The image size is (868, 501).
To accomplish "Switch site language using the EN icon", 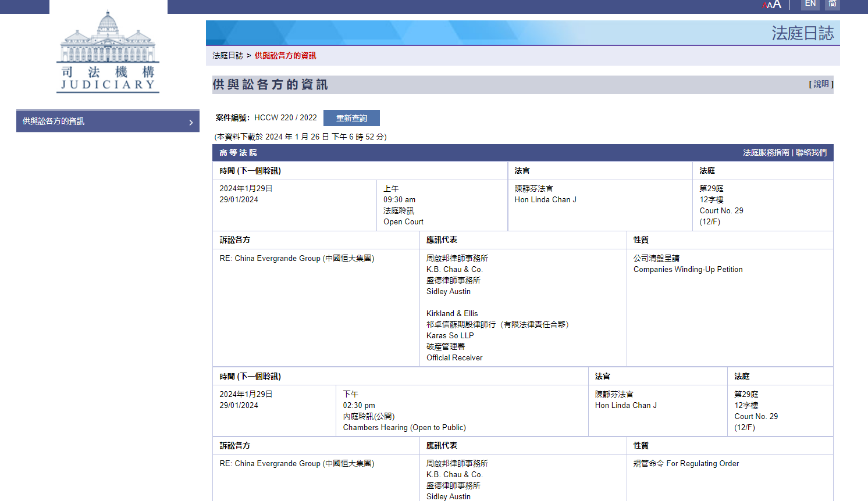I will click(x=810, y=4).
